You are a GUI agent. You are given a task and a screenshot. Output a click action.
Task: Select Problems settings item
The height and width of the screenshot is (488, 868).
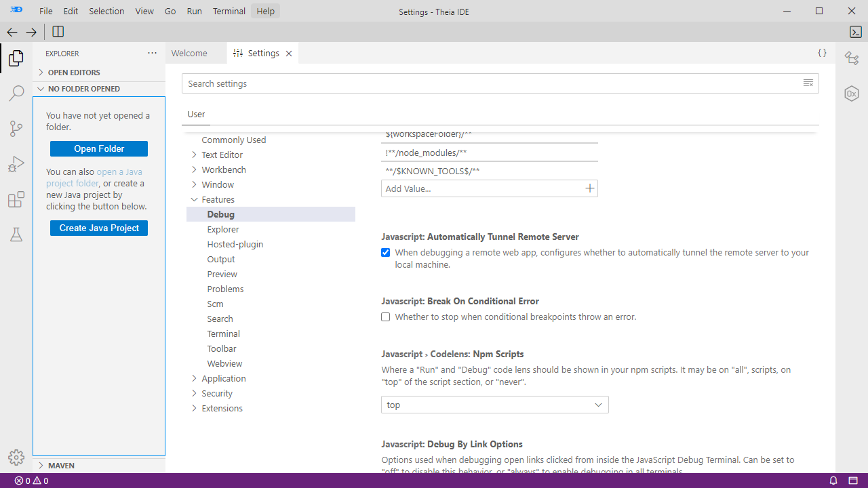225,289
